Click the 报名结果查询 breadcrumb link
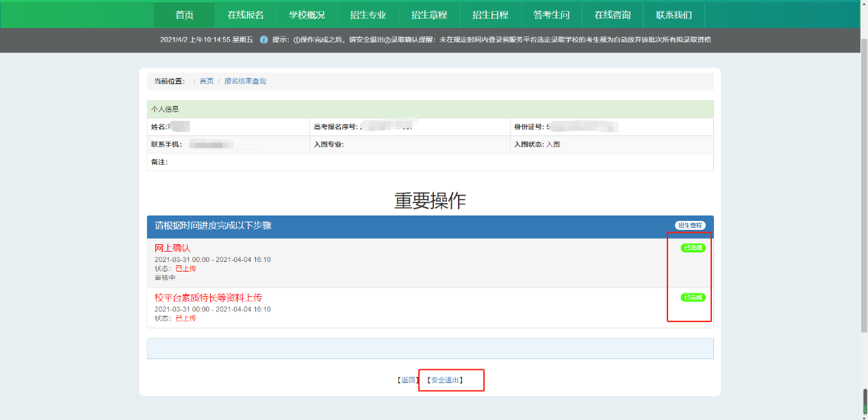The height and width of the screenshot is (420, 868). [245, 81]
